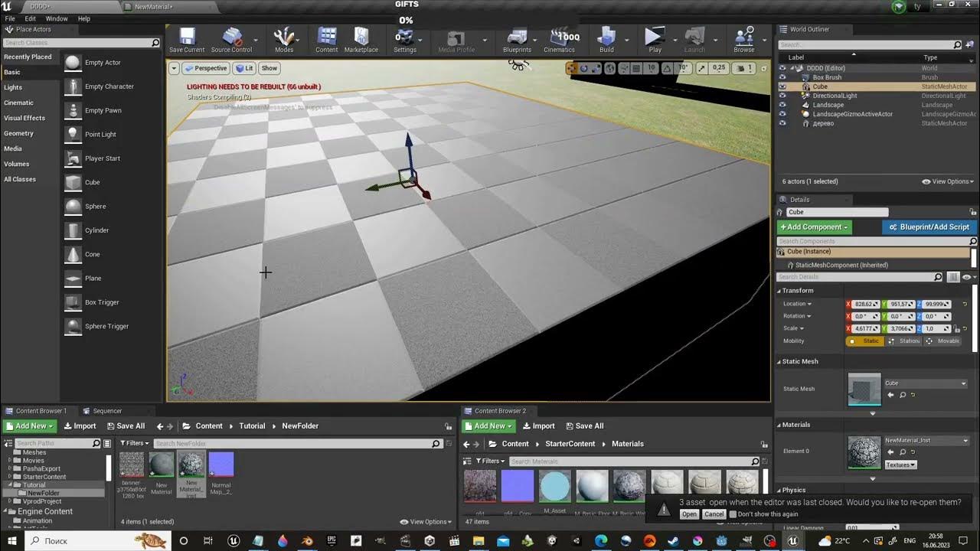The width and height of the screenshot is (980, 551).
Task: Open the Textures dropdown under Element 0
Action: pyautogui.click(x=901, y=465)
